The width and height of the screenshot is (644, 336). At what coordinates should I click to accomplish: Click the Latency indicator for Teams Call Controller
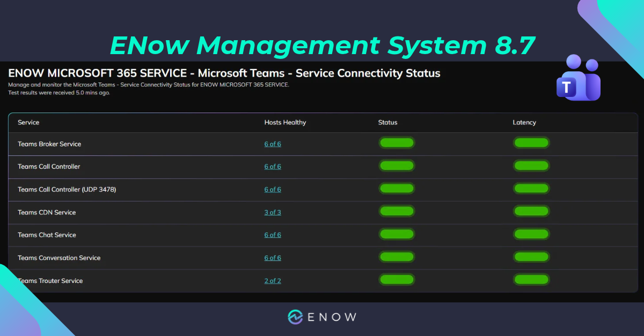[x=531, y=166]
